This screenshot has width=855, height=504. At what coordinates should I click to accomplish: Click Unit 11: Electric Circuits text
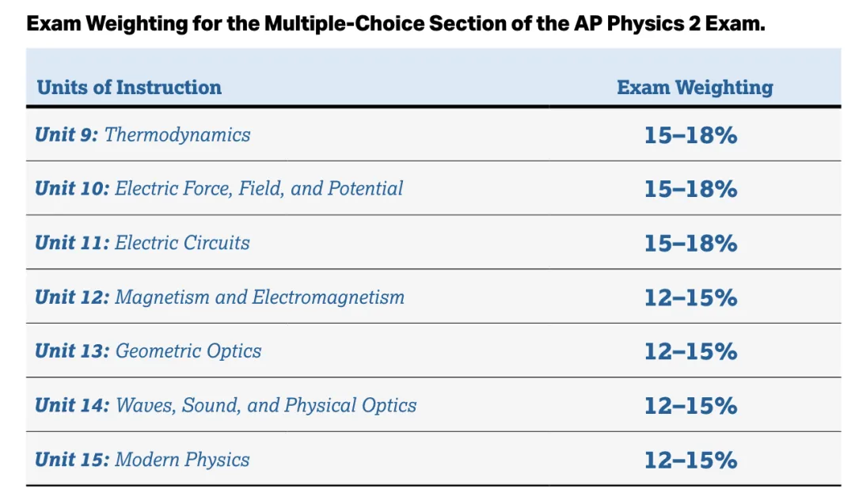(x=142, y=242)
